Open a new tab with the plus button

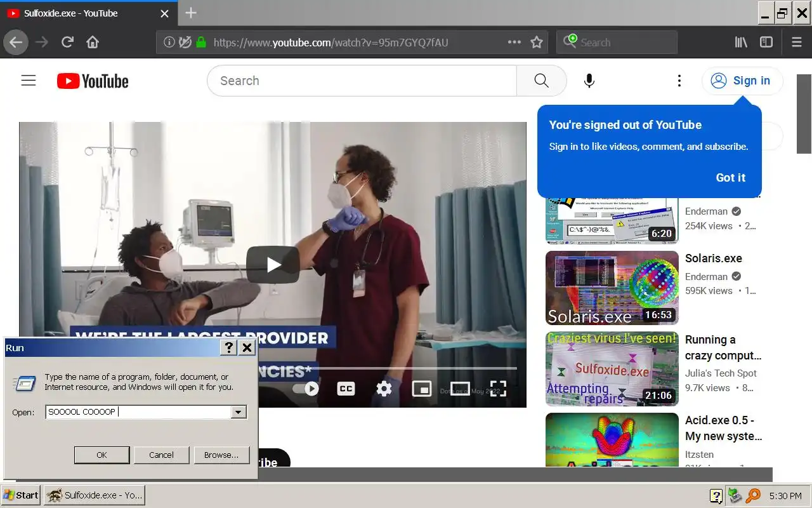(191, 13)
